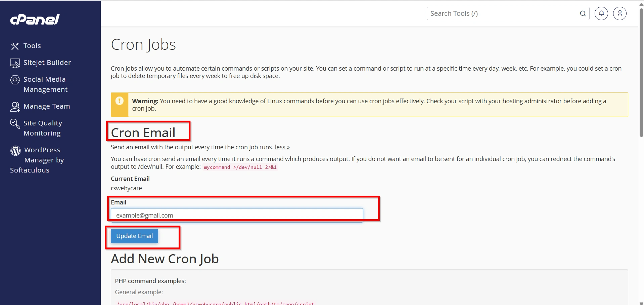Open notifications bell icon
This screenshot has height=305, width=644.
pos(601,13)
